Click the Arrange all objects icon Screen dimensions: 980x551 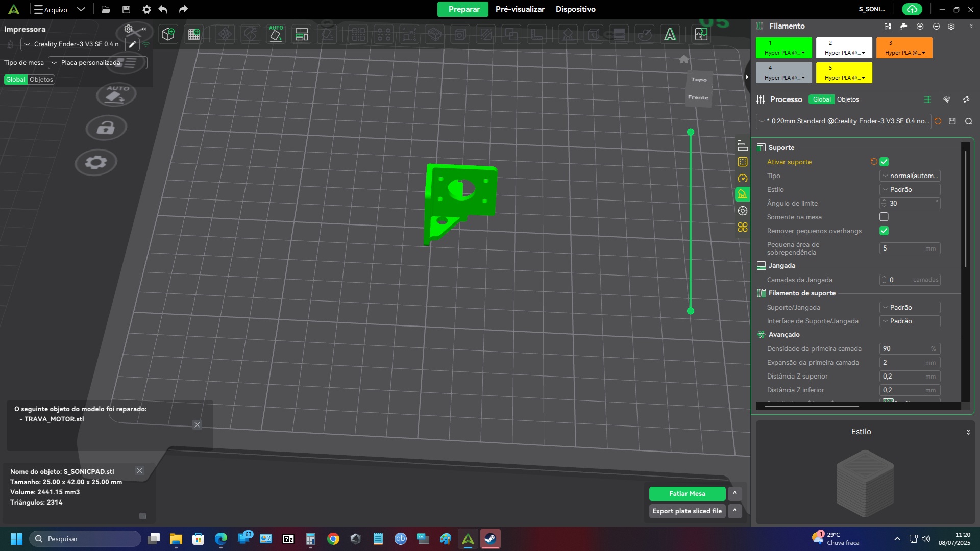pyautogui.click(x=302, y=34)
